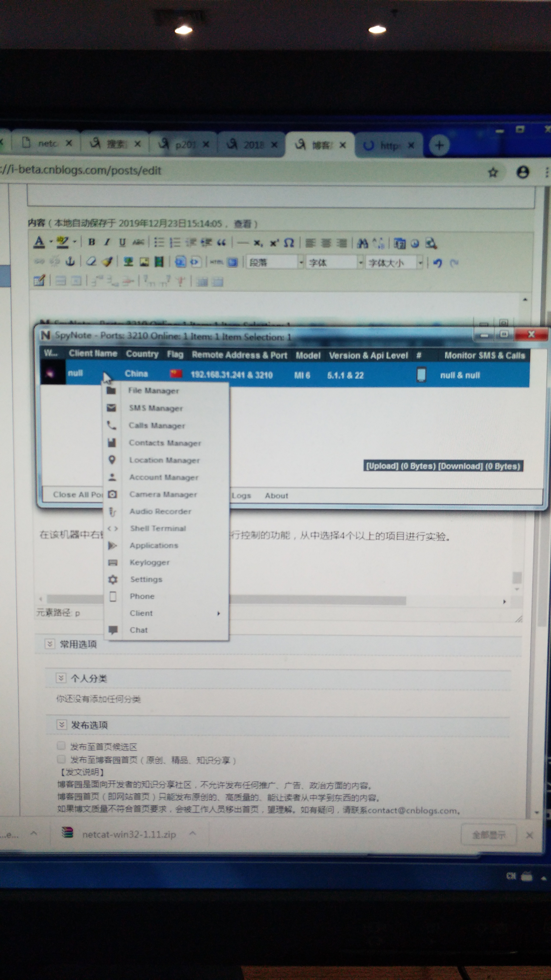The image size is (551, 980).
Task: Choose Shell Terminal in context menu
Action: (158, 528)
